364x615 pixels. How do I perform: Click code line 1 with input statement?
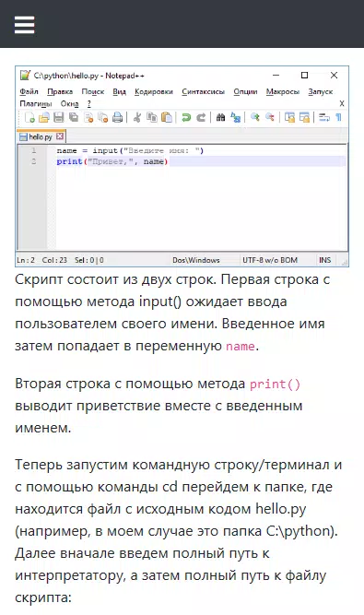coord(130,150)
